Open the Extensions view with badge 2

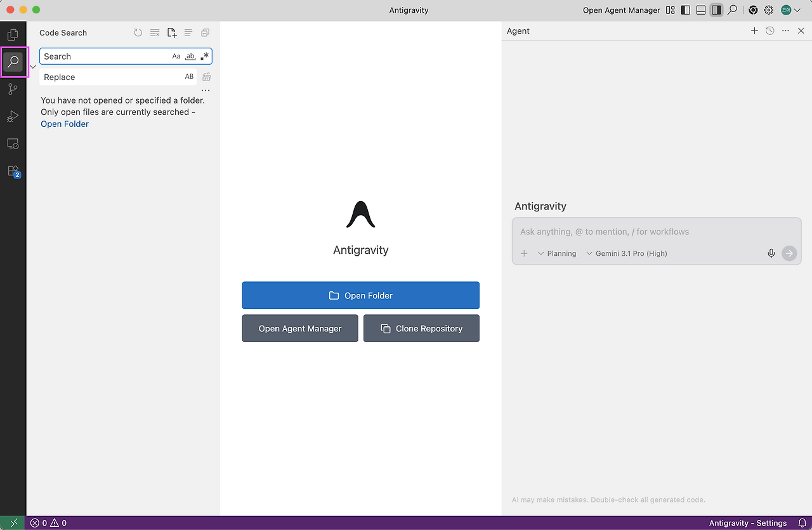pyautogui.click(x=13, y=171)
